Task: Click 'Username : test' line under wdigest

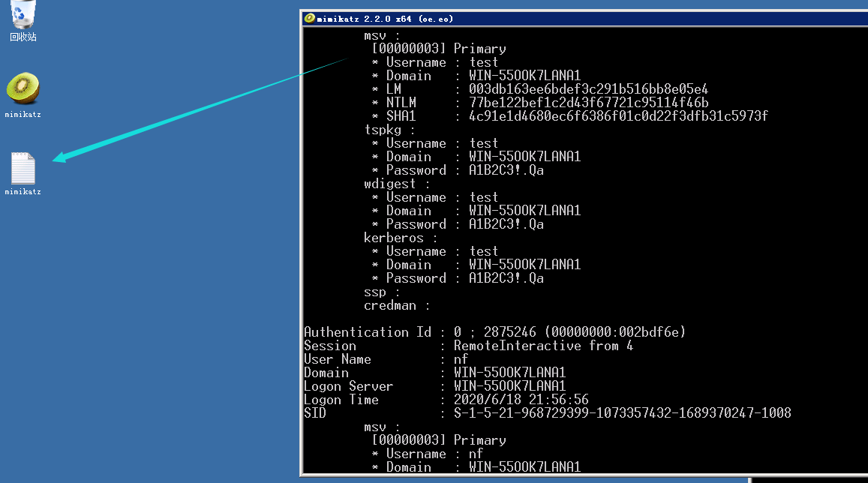Action: coord(435,197)
